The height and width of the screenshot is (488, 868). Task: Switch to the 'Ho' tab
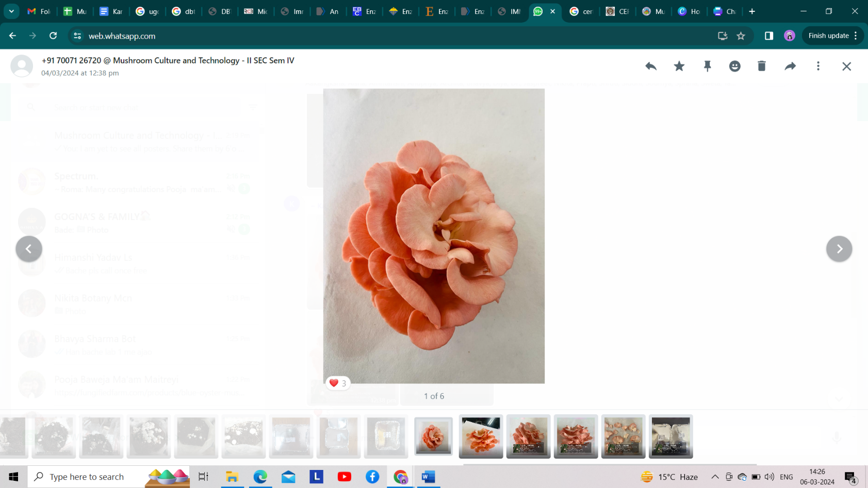pos(690,11)
